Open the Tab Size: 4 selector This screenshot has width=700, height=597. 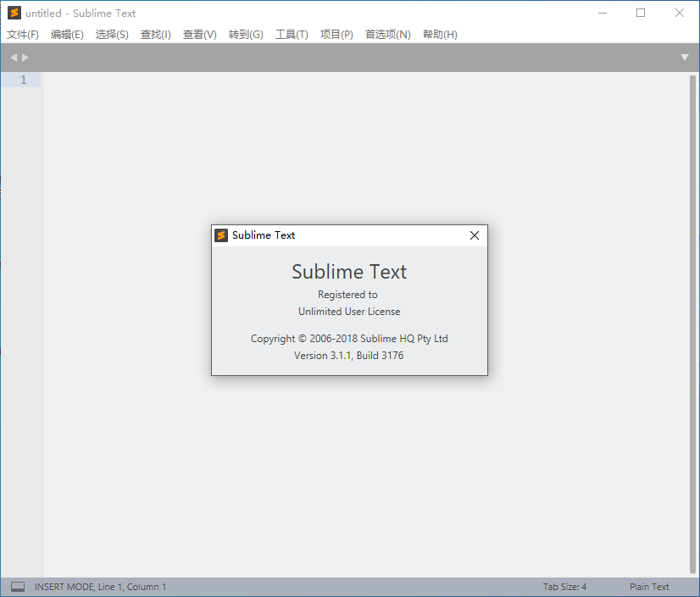[564, 587]
